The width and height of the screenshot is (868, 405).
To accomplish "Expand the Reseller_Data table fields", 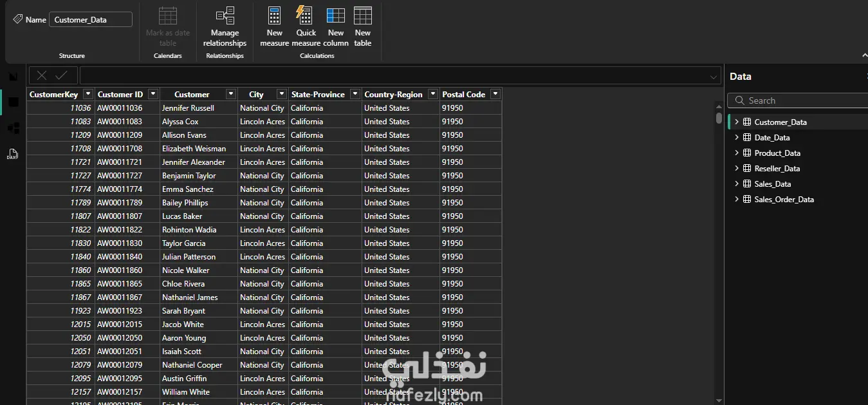I will (x=737, y=168).
